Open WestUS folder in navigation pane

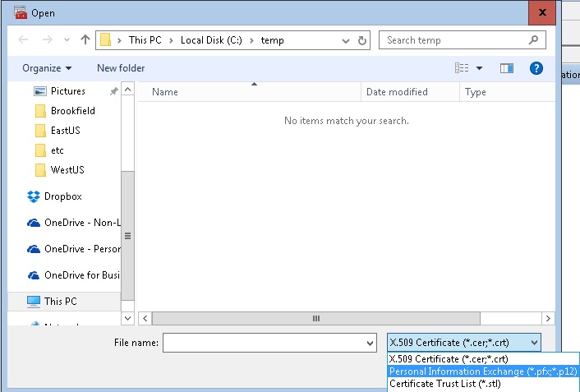coord(59,170)
